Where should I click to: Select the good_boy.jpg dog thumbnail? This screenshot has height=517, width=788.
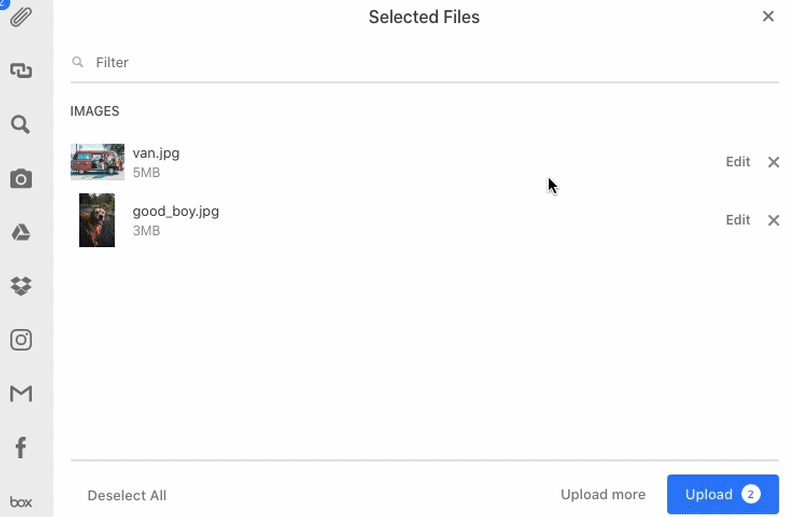(97, 220)
